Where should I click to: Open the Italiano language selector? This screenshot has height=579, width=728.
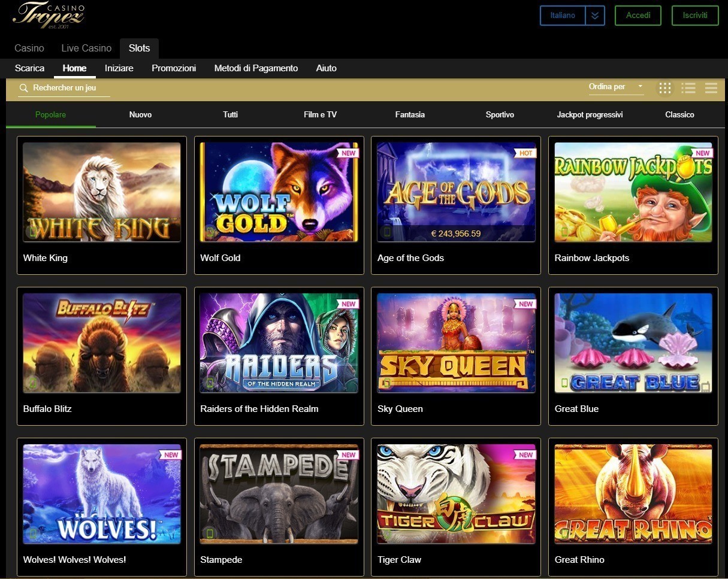tap(563, 16)
